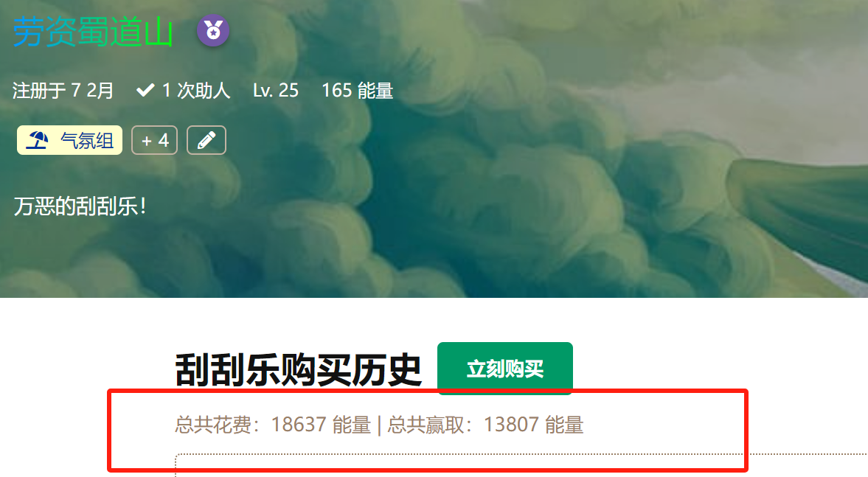The image size is (868, 477).
Task: Click the dotted-border history box below stats
Action: coord(521,465)
